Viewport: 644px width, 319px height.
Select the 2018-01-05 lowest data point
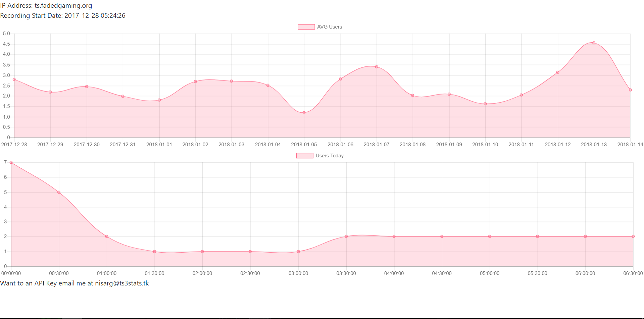pyautogui.click(x=304, y=113)
